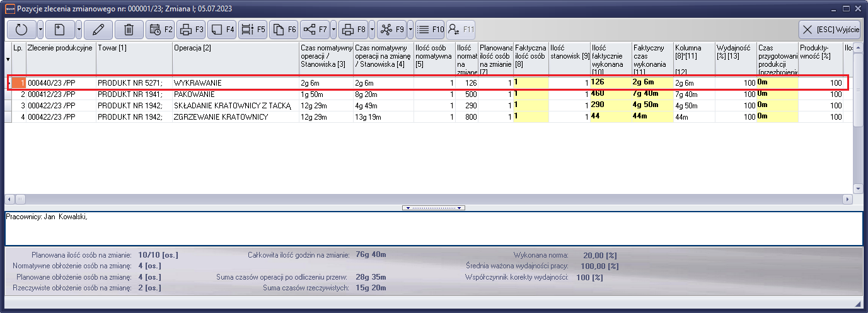Open the dropdown next to F8 printer
The image size is (868, 313).
[372, 30]
